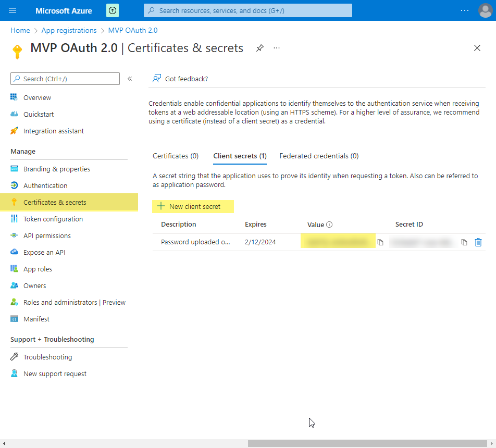Click the Got feedback person icon
This screenshot has height=448, width=496.
point(157,79)
